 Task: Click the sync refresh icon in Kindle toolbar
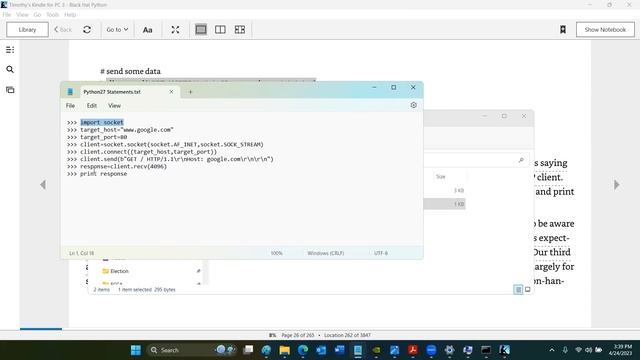(87, 30)
